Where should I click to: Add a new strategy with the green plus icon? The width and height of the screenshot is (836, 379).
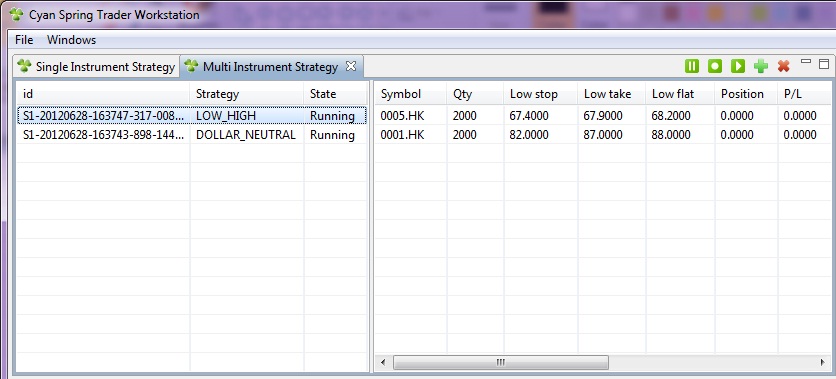pyautogui.click(x=761, y=66)
